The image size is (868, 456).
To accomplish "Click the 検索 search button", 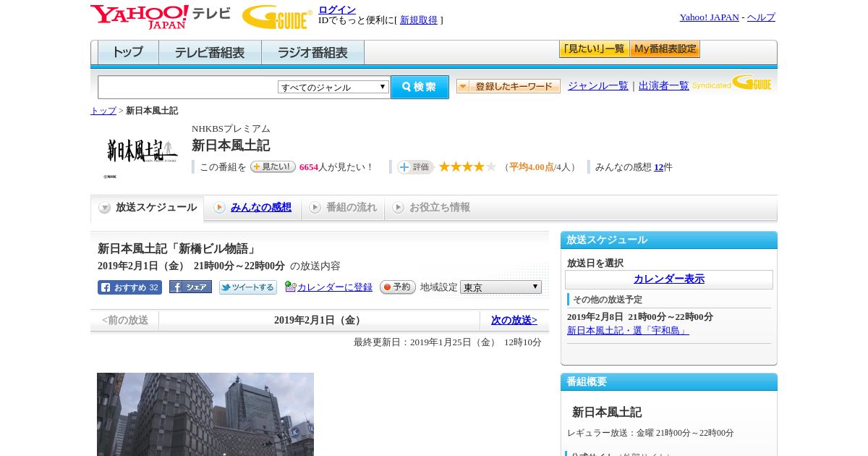I will [420, 87].
